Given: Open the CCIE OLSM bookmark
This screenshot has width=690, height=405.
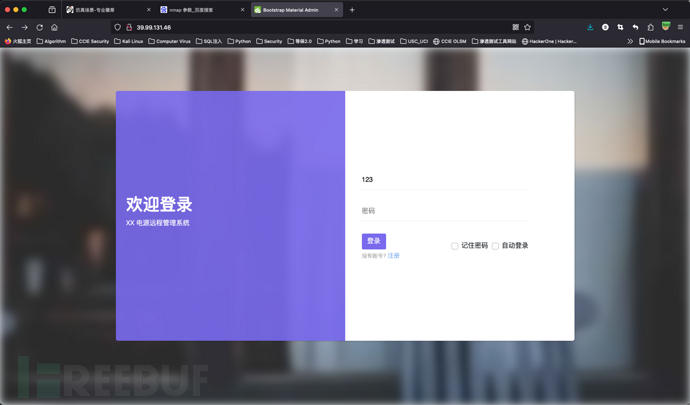Looking at the screenshot, I should coord(449,41).
